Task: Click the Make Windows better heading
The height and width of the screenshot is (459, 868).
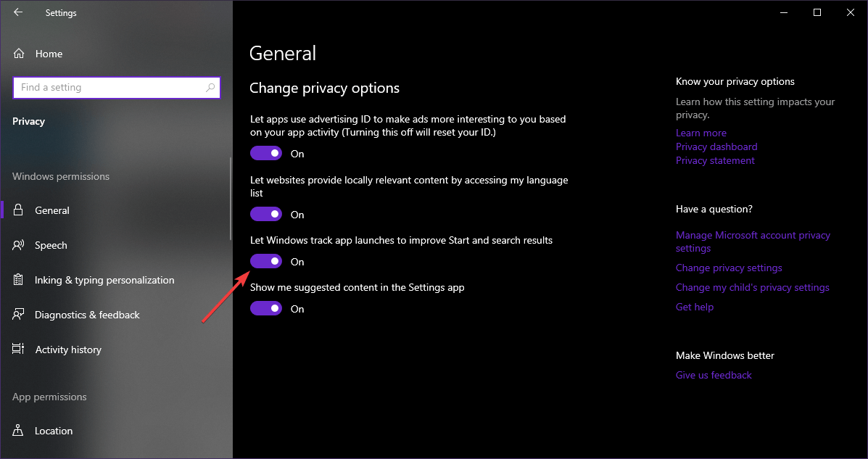Action: click(x=724, y=355)
